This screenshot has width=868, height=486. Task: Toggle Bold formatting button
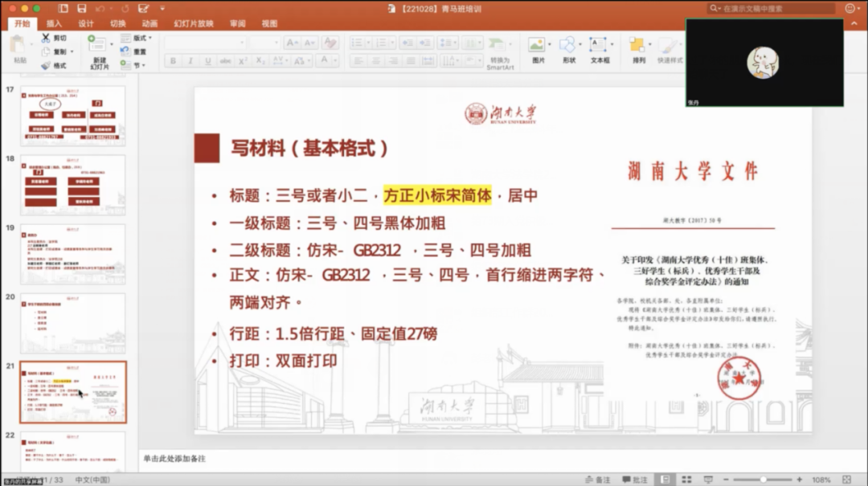pos(173,61)
